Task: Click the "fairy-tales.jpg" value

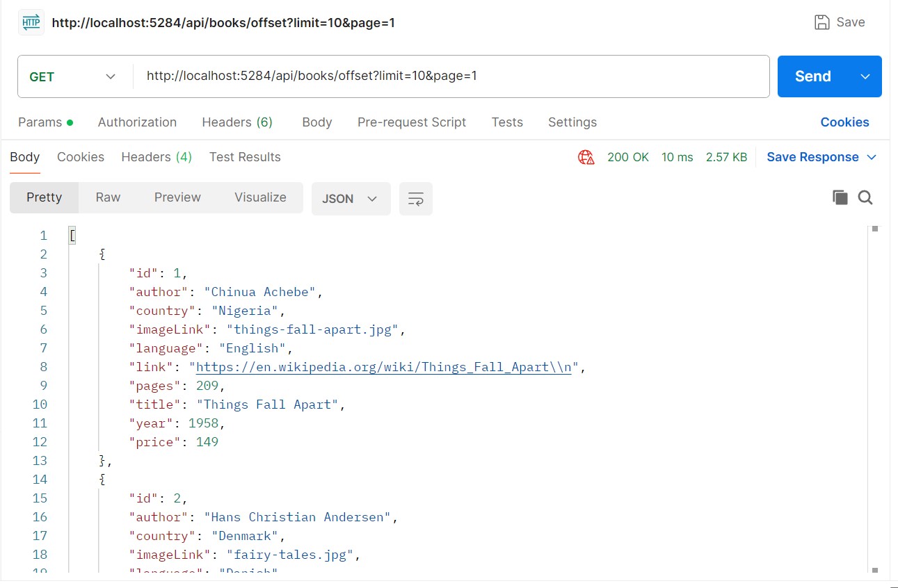Action: point(290,555)
